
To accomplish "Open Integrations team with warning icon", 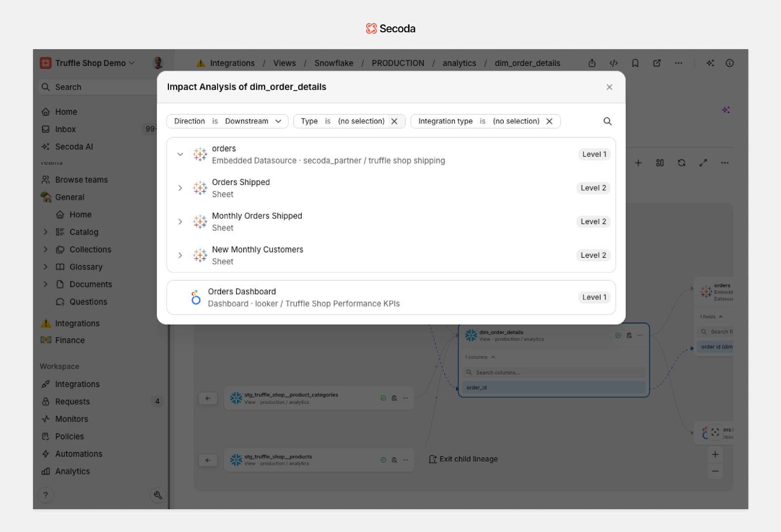I will [77, 323].
